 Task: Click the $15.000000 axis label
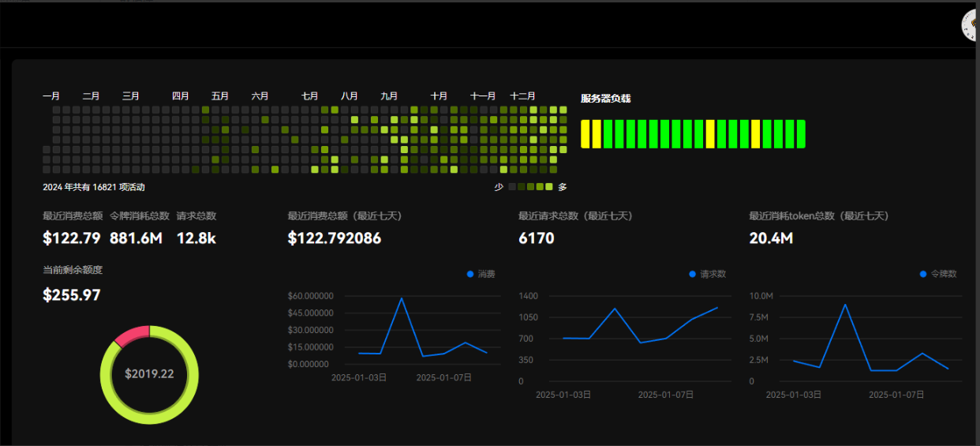pyautogui.click(x=311, y=347)
